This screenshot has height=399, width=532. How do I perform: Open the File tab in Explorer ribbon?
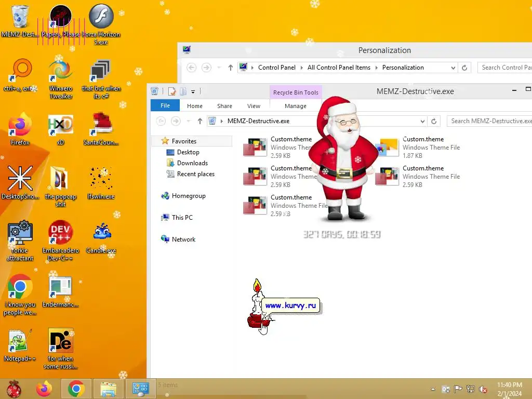[165, 105]
